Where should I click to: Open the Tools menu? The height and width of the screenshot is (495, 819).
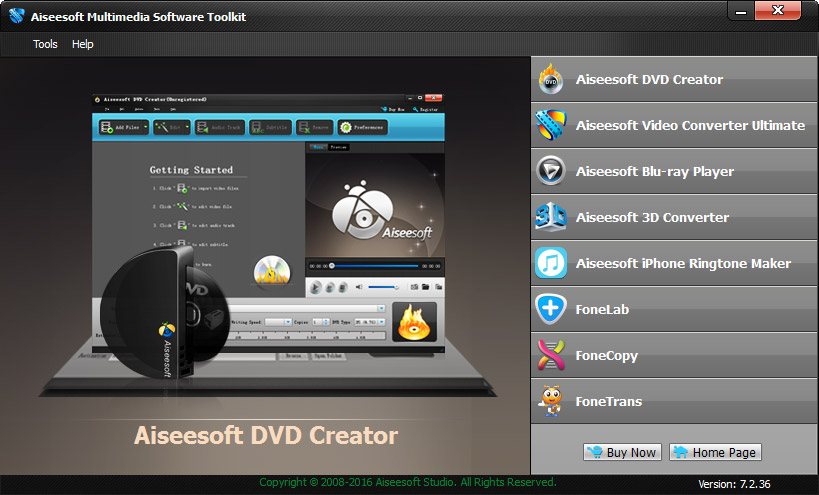click(x=45, y=44)
